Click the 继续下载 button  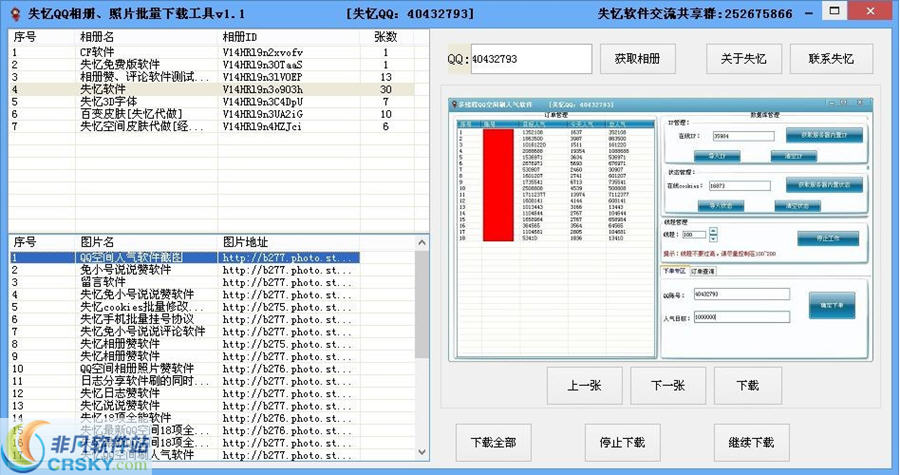(x=751, y=442)
